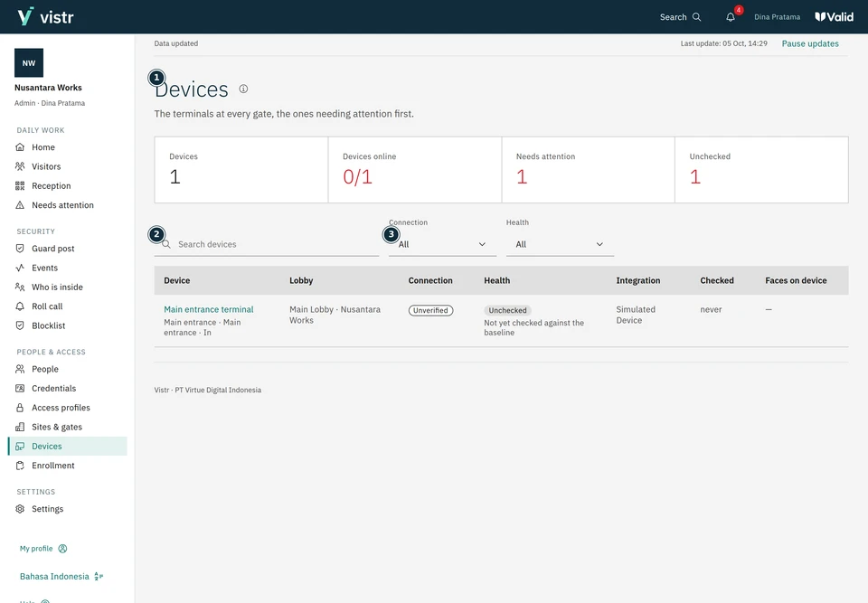This screenshot has height=603, width=868.
Task: Open the Connection filter dropdown
Action: 442,244
